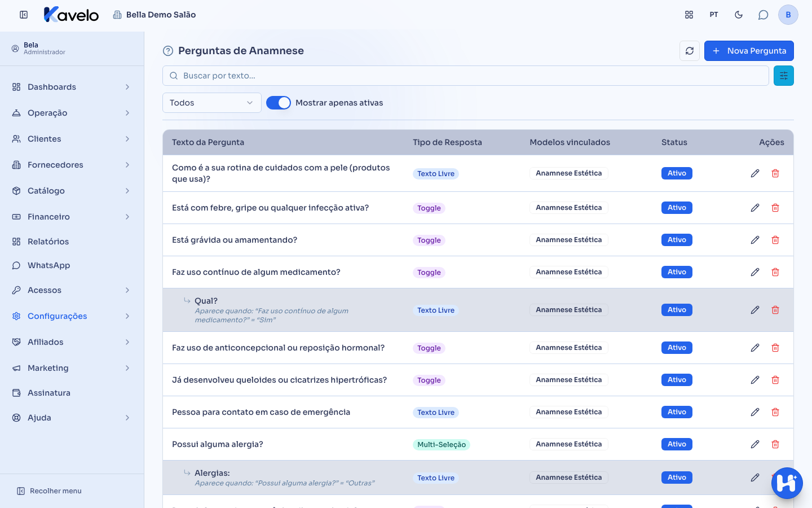Click the 'Nova Pergunta' button
Image resolution: width=812 pixels, height=508 pixels.
click(749, 51)
